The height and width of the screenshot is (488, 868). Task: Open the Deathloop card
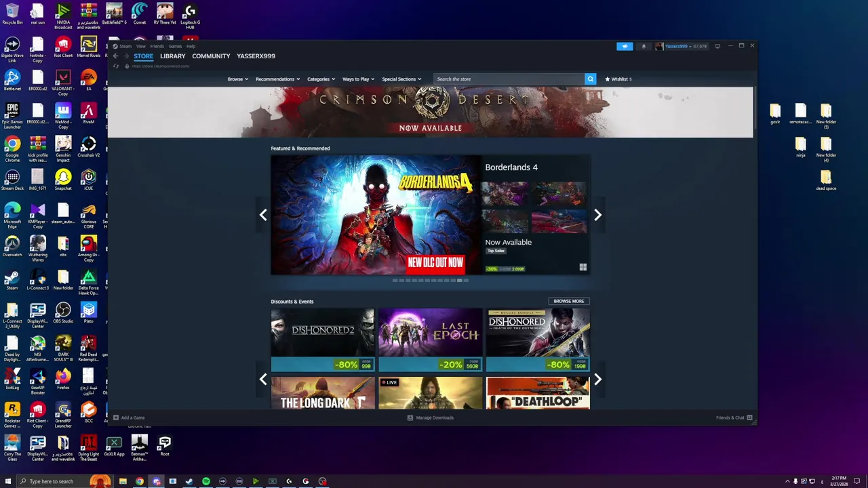pyautogui.click(x=538, y=393)
